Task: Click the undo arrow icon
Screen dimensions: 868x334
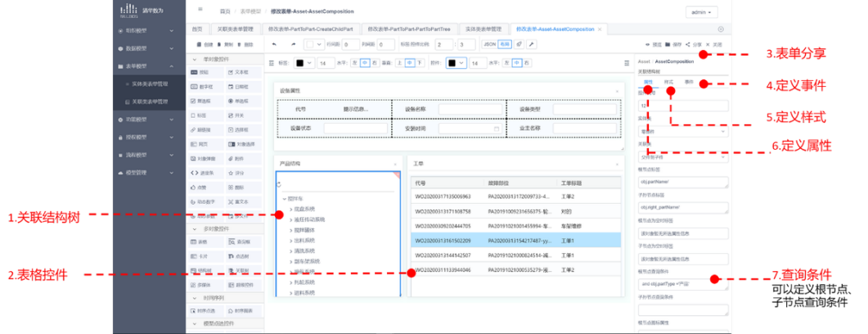Action: pyautogui.click(x=274, y=44)
